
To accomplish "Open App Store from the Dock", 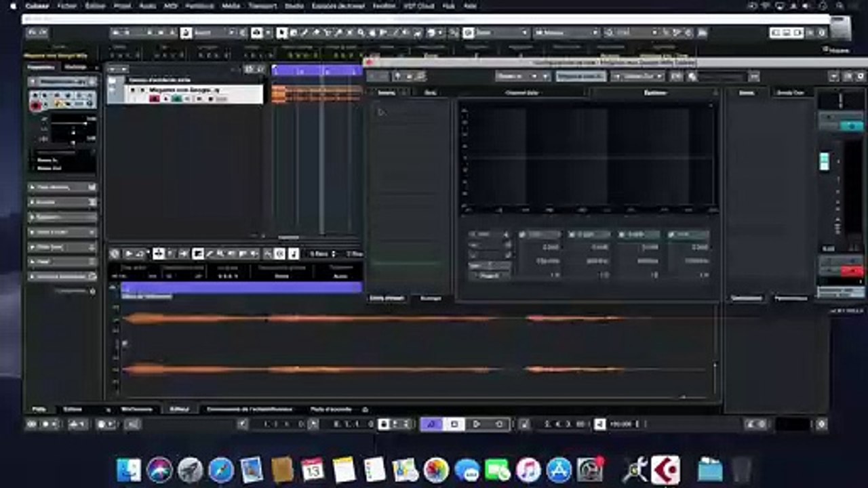I will [x=559, y=470].
